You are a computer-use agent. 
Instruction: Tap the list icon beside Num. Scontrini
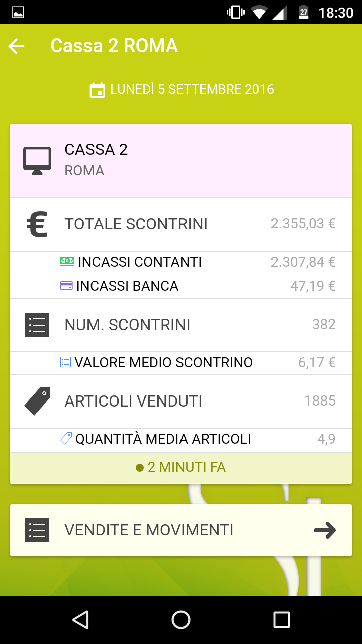point(37,325)
